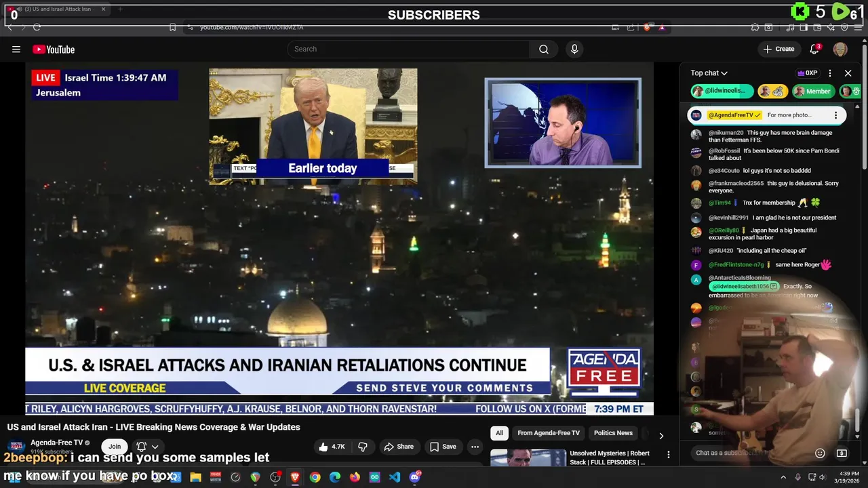Save the video to a playlist
The width and height of the screenshot is (868, 488).
[443, 447]
